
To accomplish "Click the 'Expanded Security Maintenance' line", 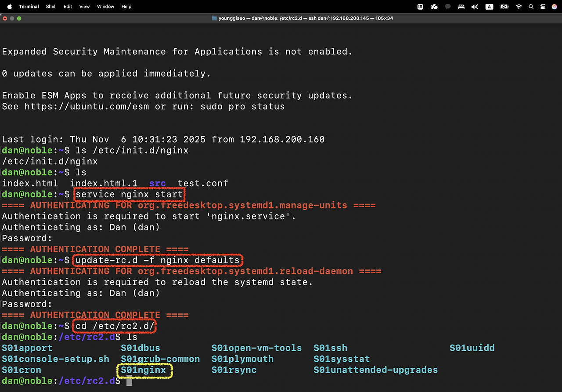I will [177, 52].
